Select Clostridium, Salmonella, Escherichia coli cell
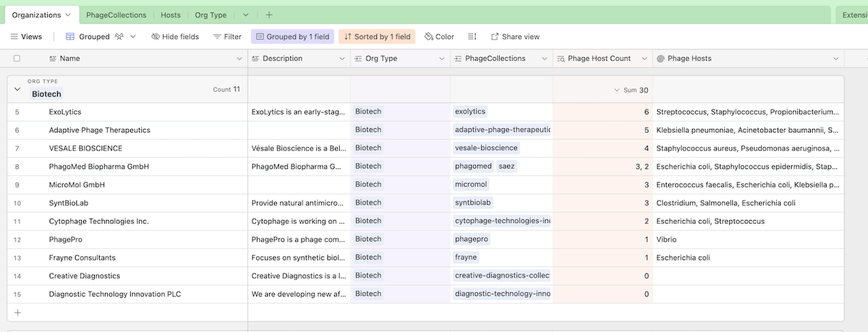The width and height of the screenshot is (868, 332). [748, 203]
